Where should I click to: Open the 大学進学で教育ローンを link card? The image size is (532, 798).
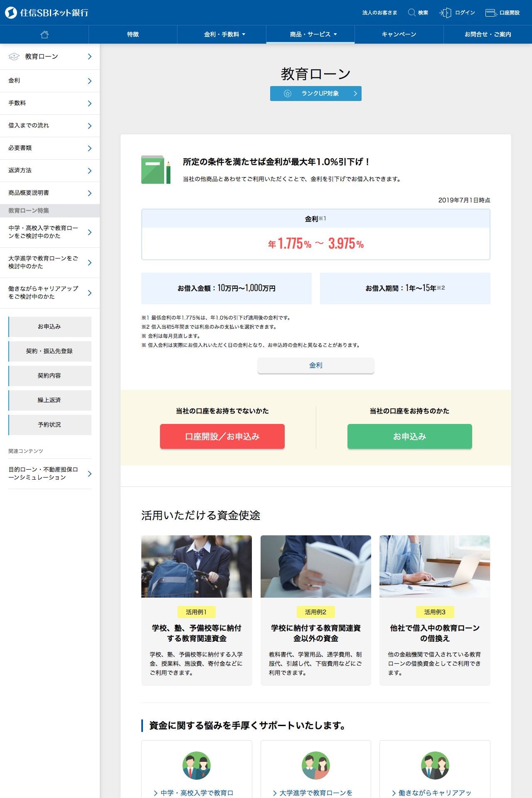point(316,769)
